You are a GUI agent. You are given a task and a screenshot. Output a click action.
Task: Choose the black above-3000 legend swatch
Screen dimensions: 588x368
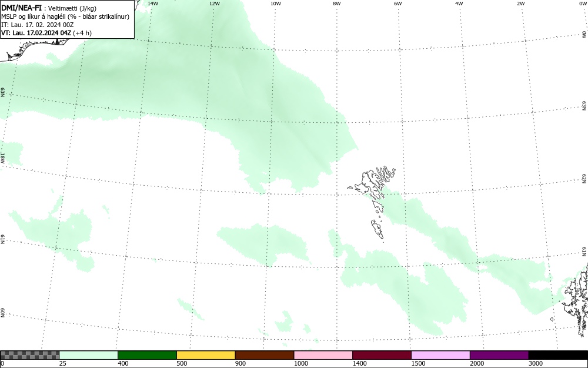[x=558, y=355]
